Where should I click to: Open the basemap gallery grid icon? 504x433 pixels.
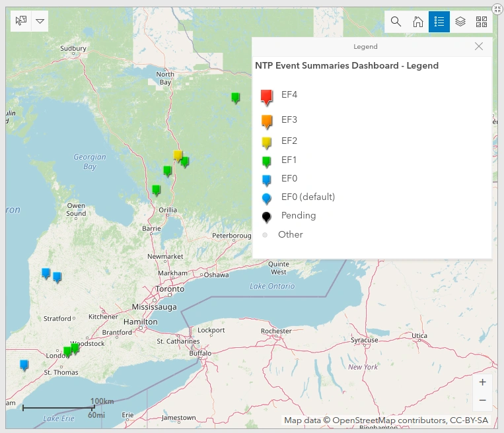(x=481, y=22)
